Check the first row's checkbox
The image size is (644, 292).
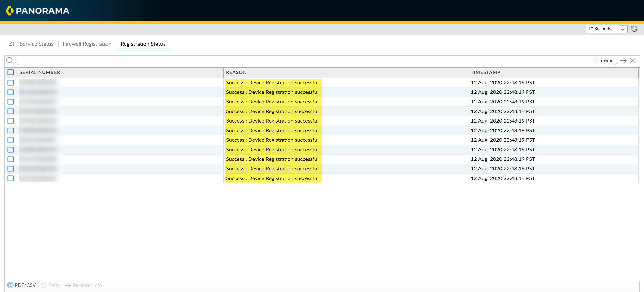point(11,83)
